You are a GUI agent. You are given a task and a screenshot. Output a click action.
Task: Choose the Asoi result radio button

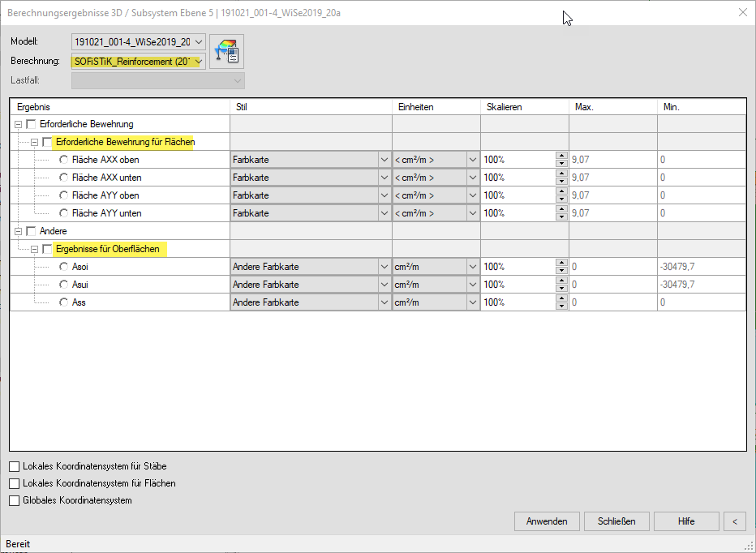[64, 267]
